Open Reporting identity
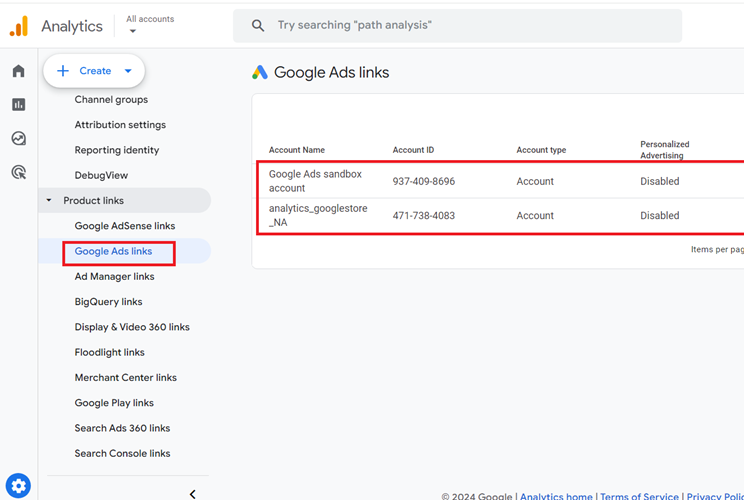This screenshot has height=500, width=744. pos(117,150)
